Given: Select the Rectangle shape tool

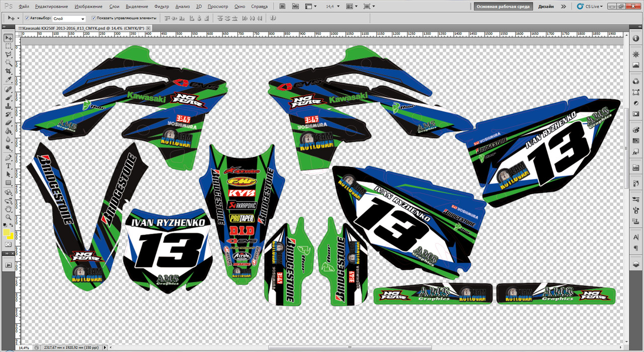Looking at the screenshot, I should tap(9, 182).
